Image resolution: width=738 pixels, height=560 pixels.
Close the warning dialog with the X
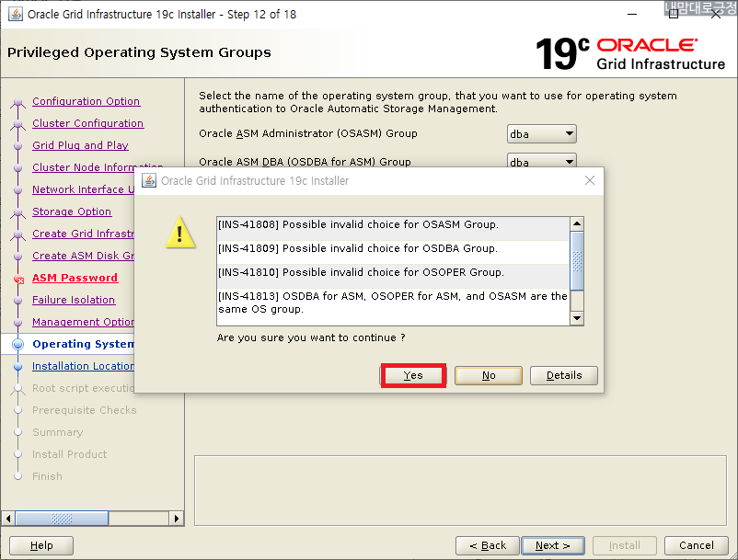(x=589, y=180)
